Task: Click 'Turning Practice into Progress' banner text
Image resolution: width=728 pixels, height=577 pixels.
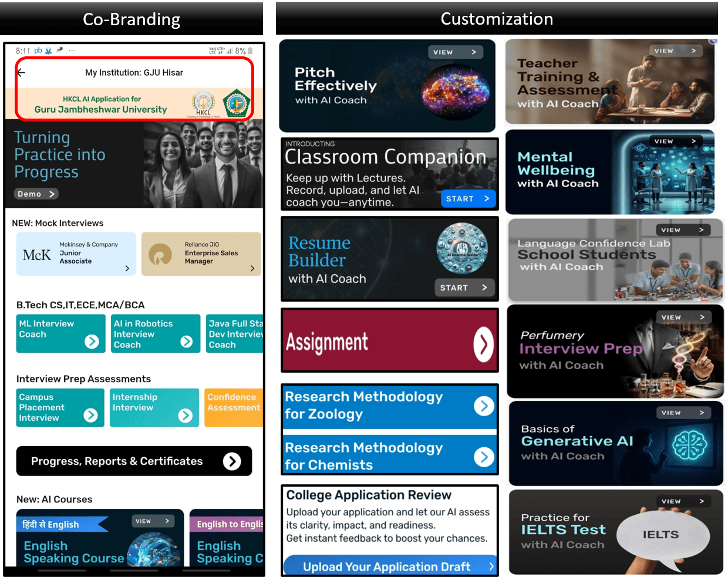Action: coord(60,155)
